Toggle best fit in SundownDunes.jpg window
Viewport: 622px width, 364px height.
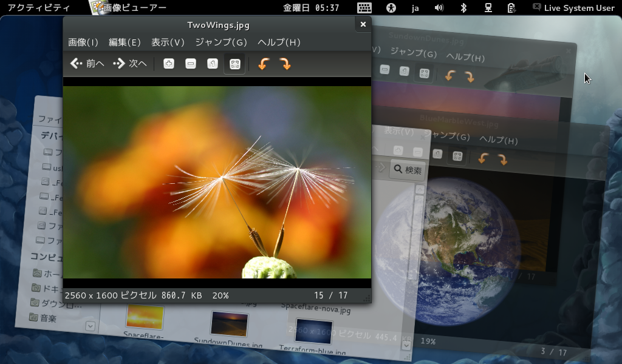tap(424, 73)
